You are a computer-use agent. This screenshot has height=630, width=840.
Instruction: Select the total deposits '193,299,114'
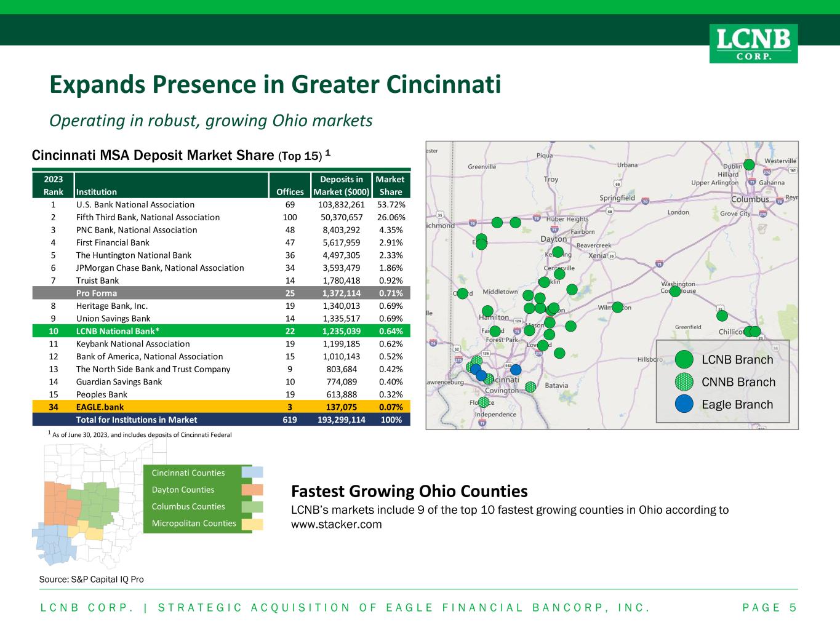342,420
